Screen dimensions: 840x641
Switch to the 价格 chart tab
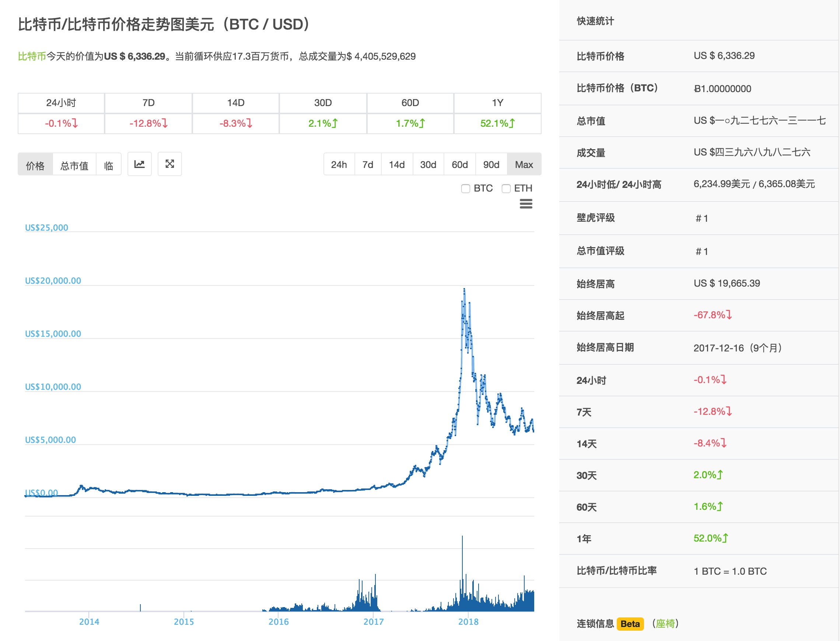coord(35,165)
